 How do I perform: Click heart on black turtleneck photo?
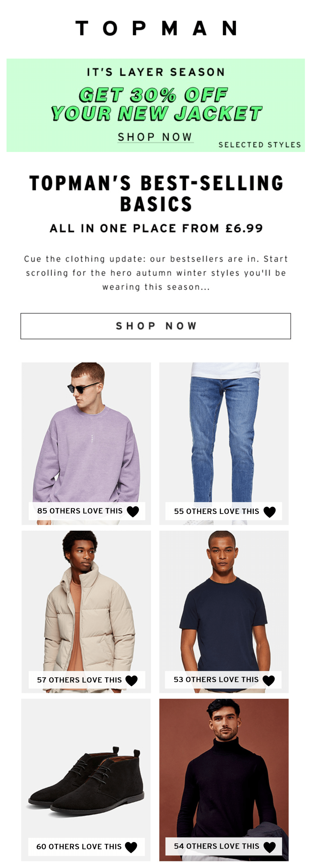point(270,847)
